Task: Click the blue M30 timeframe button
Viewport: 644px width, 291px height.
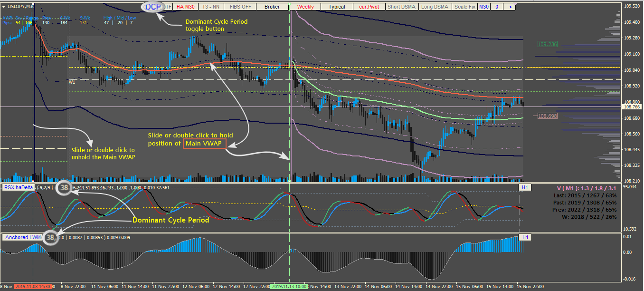Action: [x=484, y=7]
